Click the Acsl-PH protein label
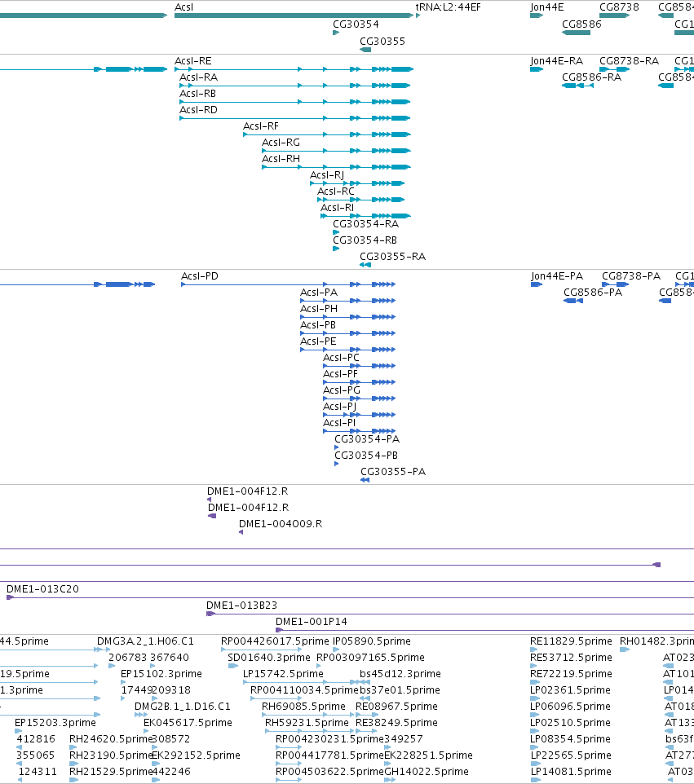The image size is (694, 784). point(319,309)
